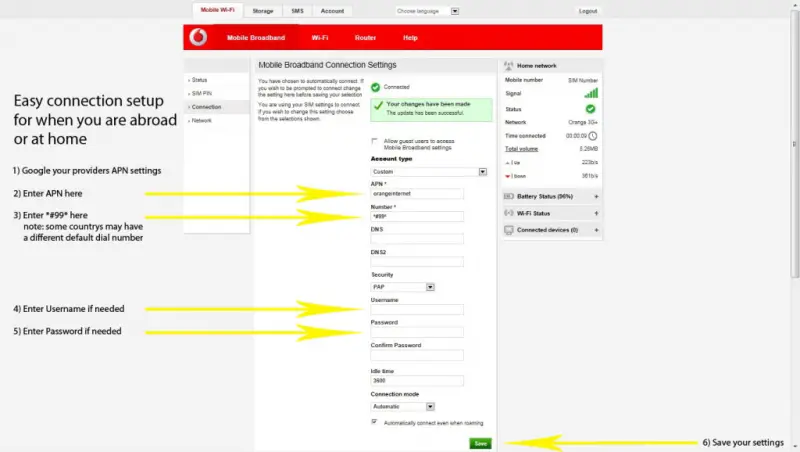Click the Password input field

point(417,333)
